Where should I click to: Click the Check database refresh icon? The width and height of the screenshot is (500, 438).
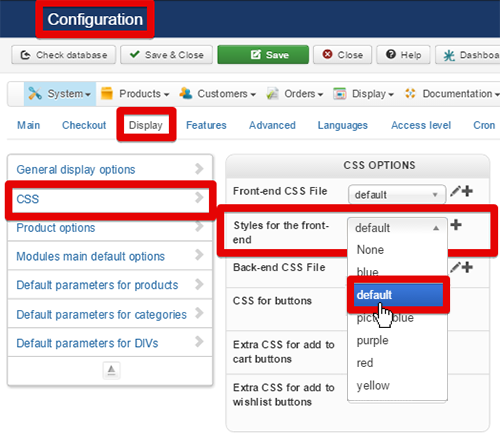click(26, 55)
